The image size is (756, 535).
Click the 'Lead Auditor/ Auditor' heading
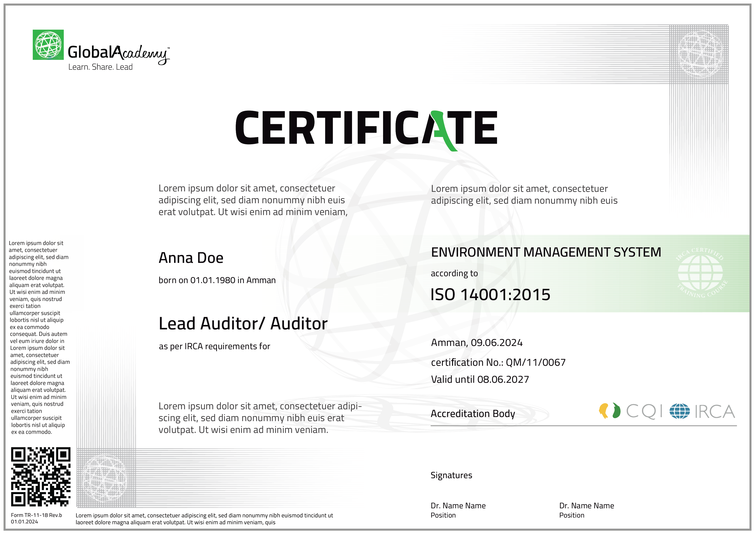tap(243, 324)
